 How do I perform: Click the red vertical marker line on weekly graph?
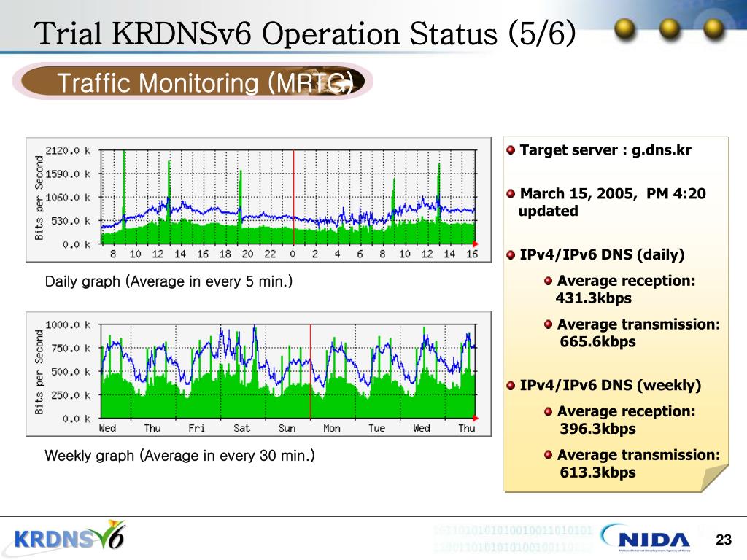[311, 372]
